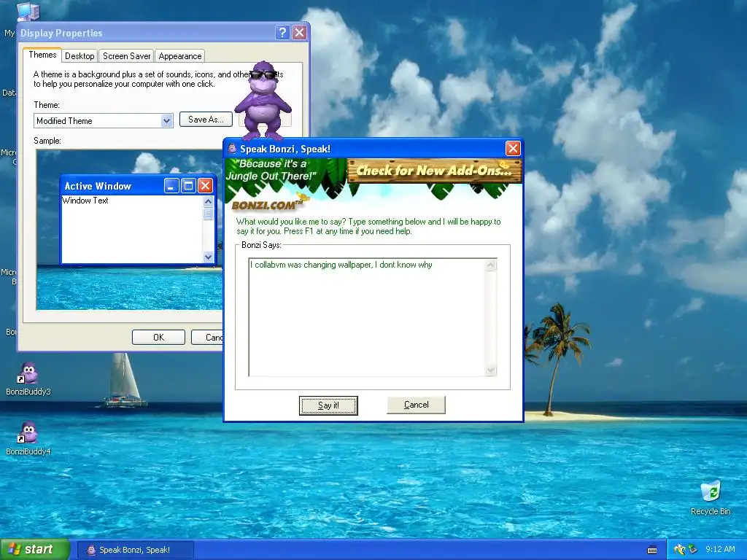747x560 pixels.
Task: Click the Help question mark in Display Properties
Action: 282,32
